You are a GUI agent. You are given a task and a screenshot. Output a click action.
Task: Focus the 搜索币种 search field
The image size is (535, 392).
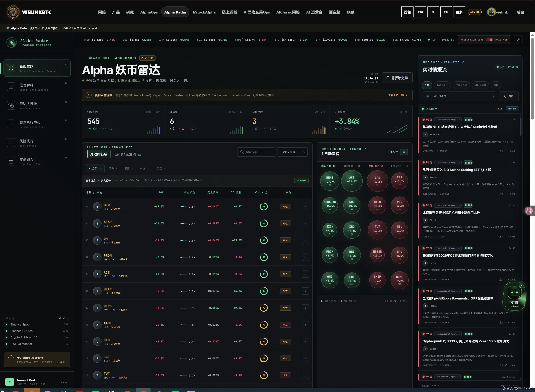[256, 152]
